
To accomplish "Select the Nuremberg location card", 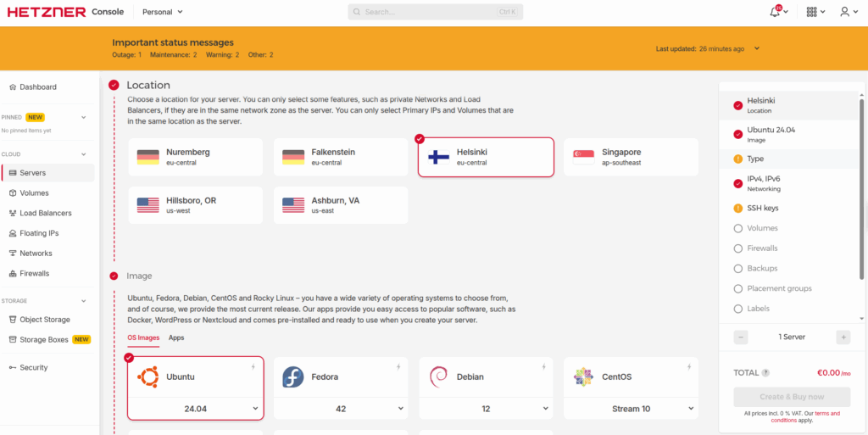I will (196, 157).
